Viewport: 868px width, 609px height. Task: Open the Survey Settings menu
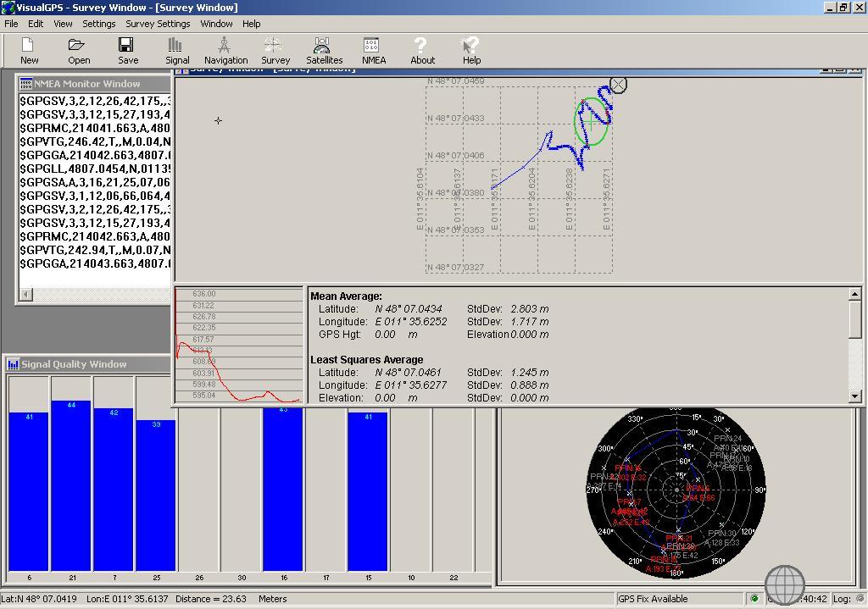[x=158, y=24]
